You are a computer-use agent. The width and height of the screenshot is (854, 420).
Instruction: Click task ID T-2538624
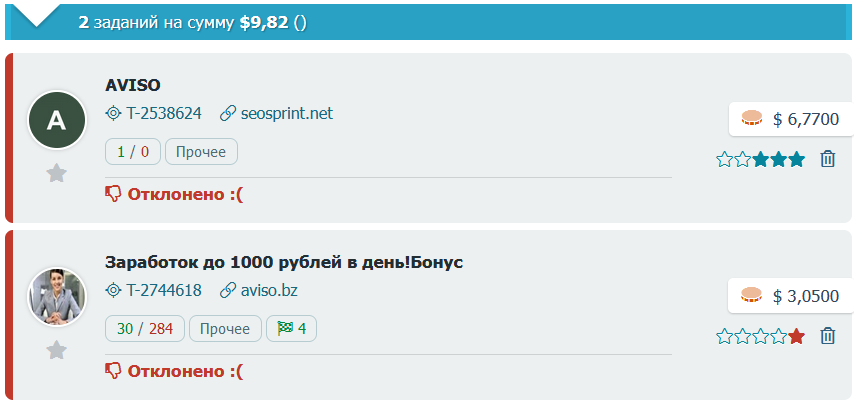[x=164, y=113]
